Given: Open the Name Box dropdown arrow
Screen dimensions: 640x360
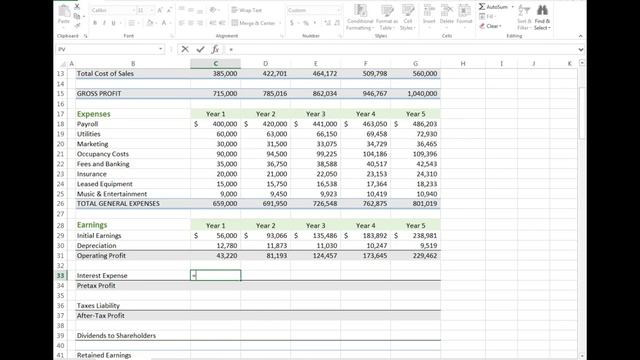Looking at the screenshot, I should click(160, 49).
